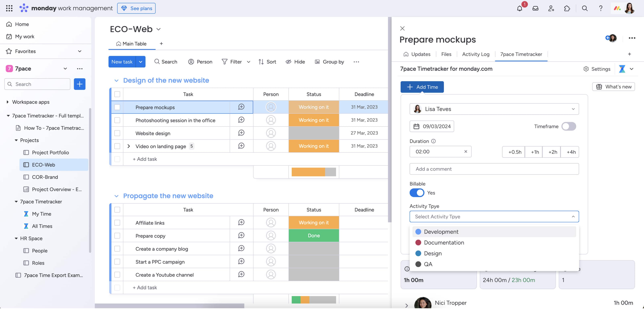The width and height of the screenshot is (644, 309).
Task: Click the Add a comment field
Action: tap(494, 169)
